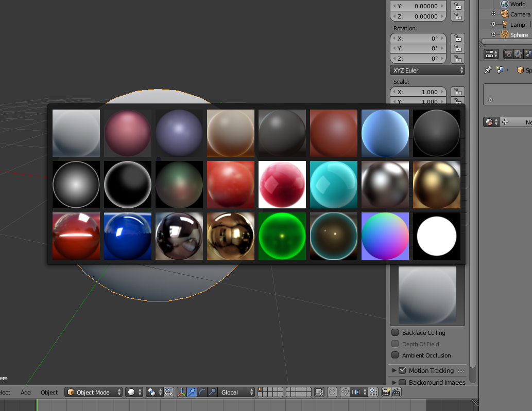The width and height of the screenshot is (532, 411).
Task: Open the XYZ Euler rotation mode dropdown
Action: click(427, 70)
